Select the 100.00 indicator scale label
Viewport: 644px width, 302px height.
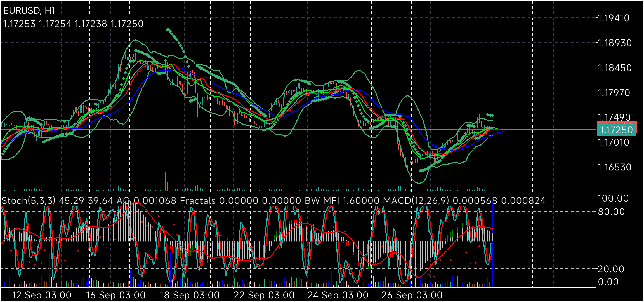point(613,198)
